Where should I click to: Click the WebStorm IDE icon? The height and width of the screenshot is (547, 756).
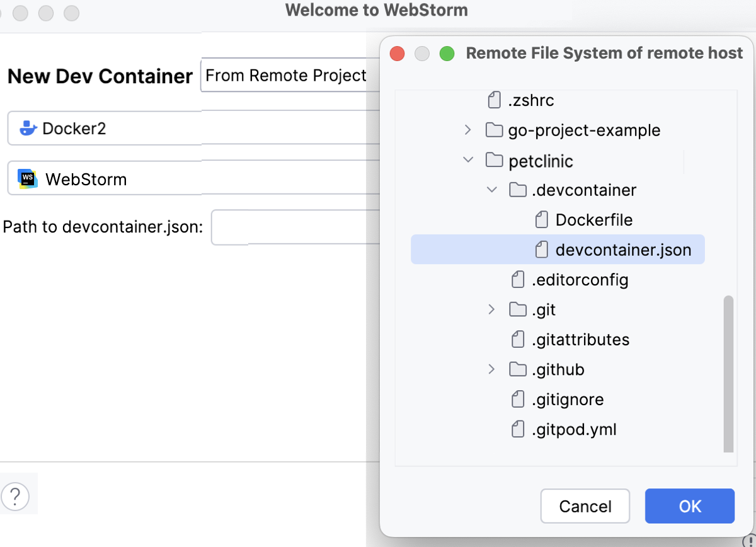[27, 179]
